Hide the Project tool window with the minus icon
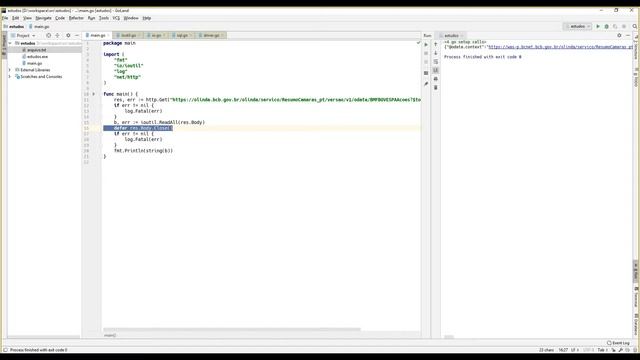Screen dimensions: 640x360 [77, 36]
